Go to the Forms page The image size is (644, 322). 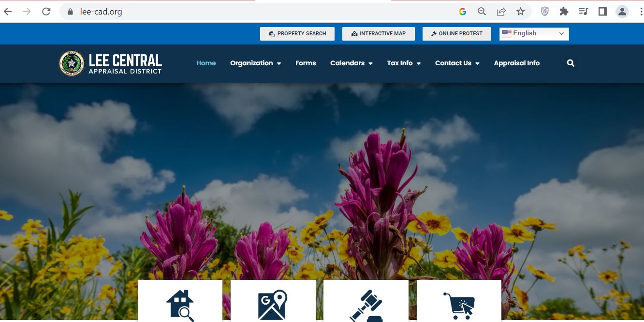point(306,63)
